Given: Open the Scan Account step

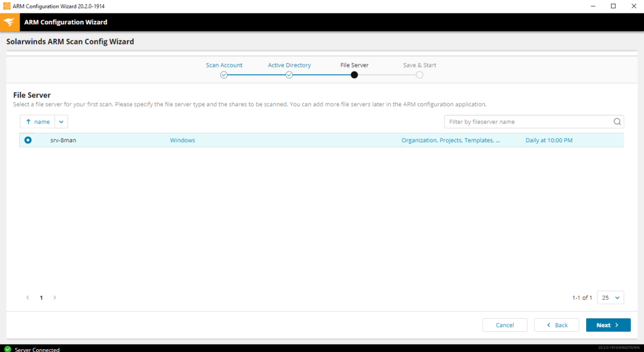Looking at the screenshot, I should coord(224,65).
